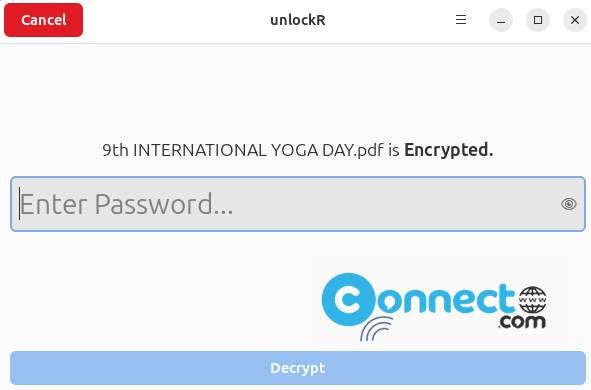
Task: Click the onnect lettering of the logo
Action: point(446,300)
